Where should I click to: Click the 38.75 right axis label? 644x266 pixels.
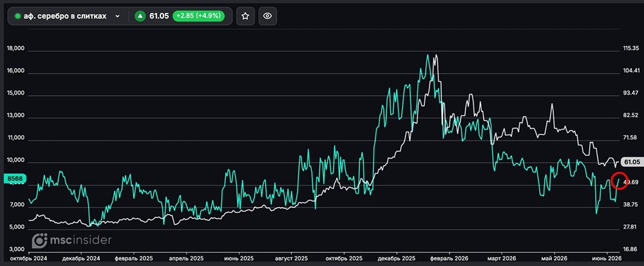coord(632,204)
